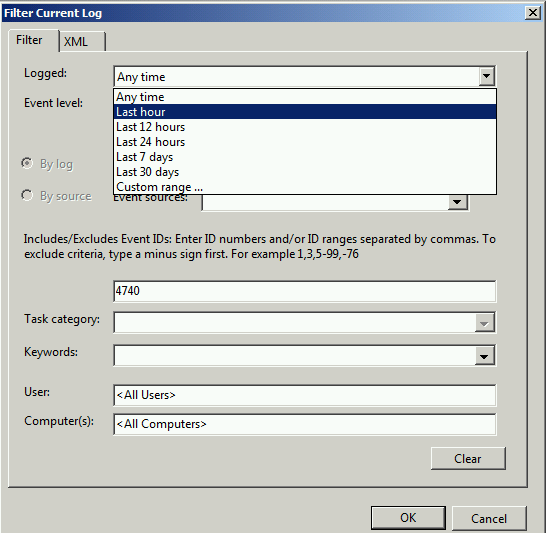The height and width of the screenshot is (533, 546).
Task: Click the User field showing All Users
Action: pyautogui.click(x=305, y=395)
